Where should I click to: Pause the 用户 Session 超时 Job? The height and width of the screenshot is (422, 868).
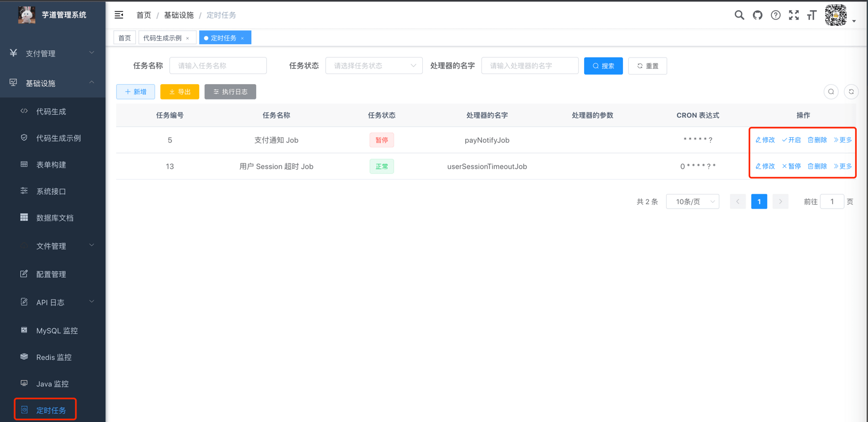coord(791,167)
